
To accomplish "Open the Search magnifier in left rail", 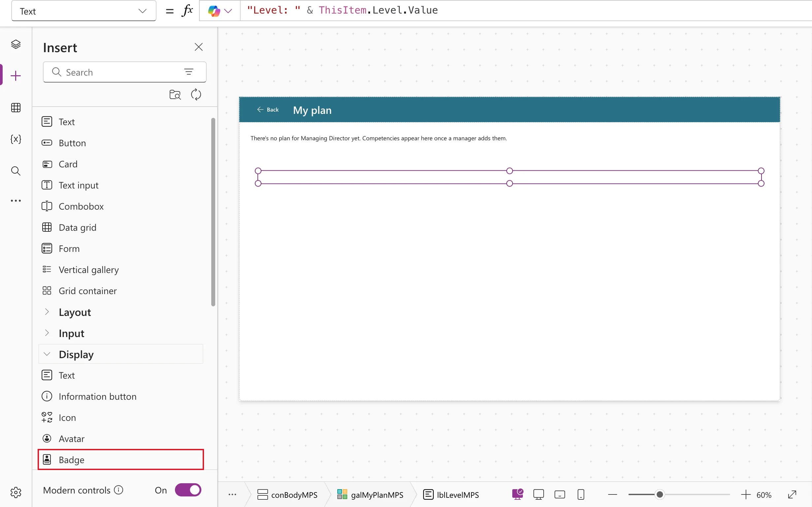I will click(16, 171).
